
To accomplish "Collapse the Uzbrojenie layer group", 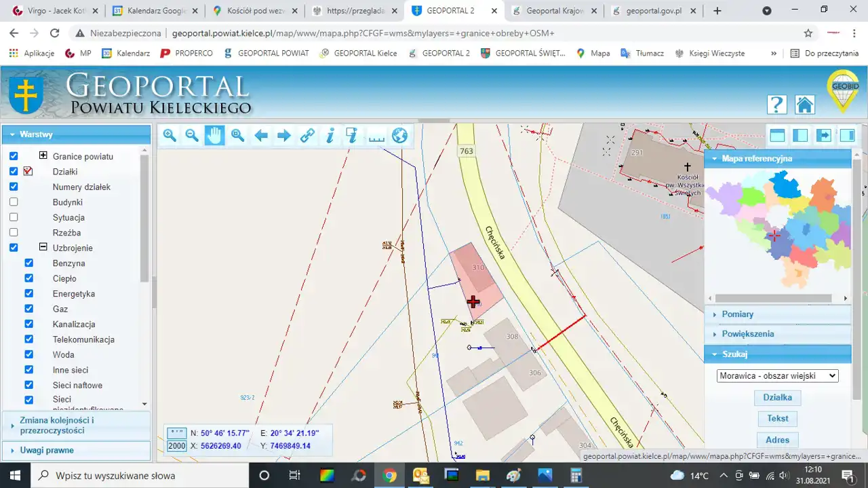I will [43, 248].
